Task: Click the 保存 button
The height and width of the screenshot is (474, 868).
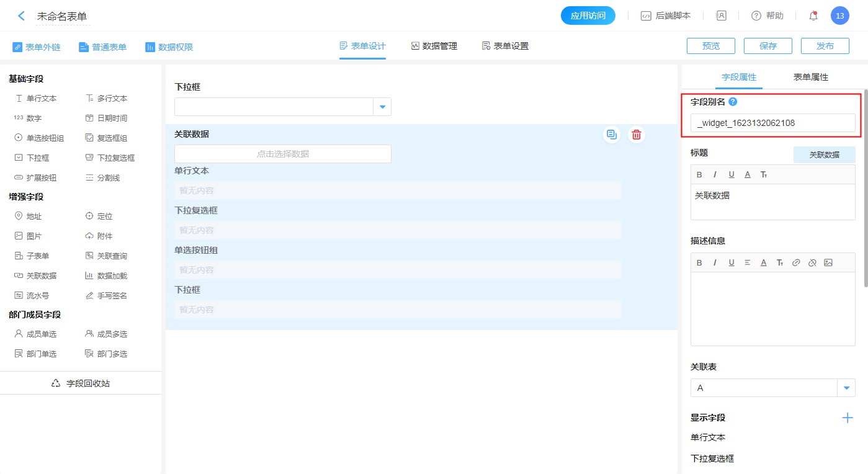Action: point(767,46)
